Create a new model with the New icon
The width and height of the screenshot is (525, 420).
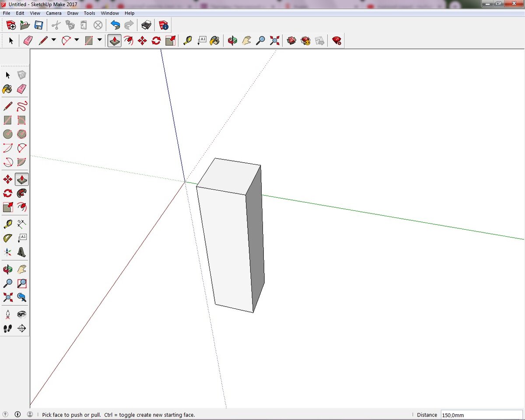(11, 25)
